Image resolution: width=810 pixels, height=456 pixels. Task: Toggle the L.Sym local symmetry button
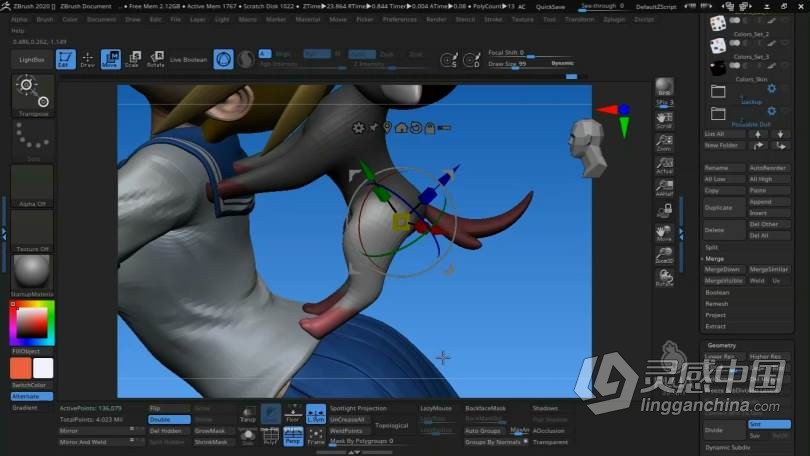[316, 414]
